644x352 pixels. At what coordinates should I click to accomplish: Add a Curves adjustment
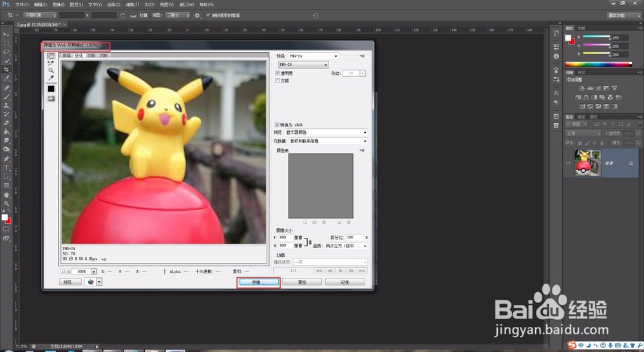pos(598,88)
